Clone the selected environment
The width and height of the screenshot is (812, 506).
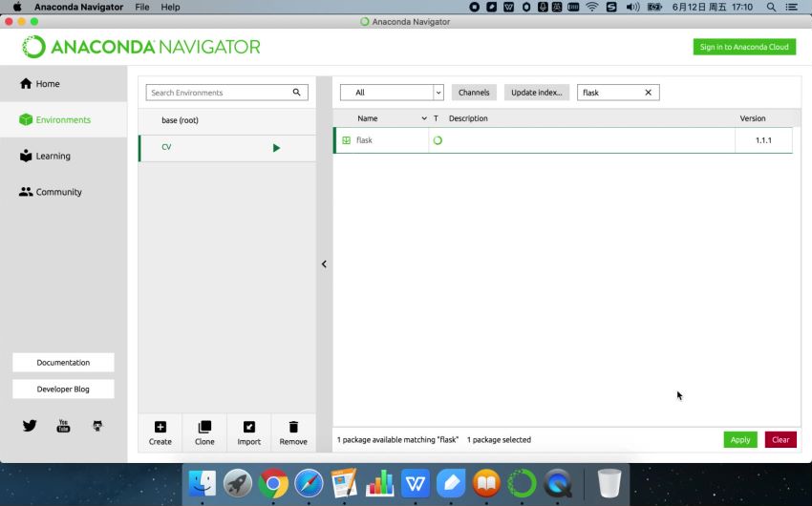(x=204, y=433)
